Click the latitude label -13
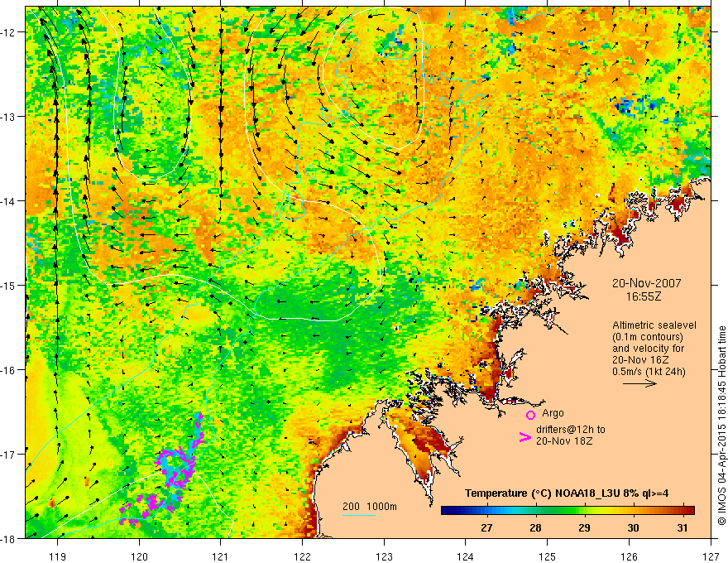The width and height of the screenshot is (728, 563). pos(8,116)
